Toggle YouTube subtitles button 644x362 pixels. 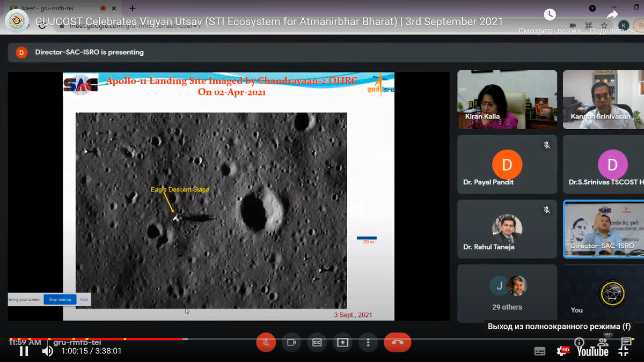540,351
